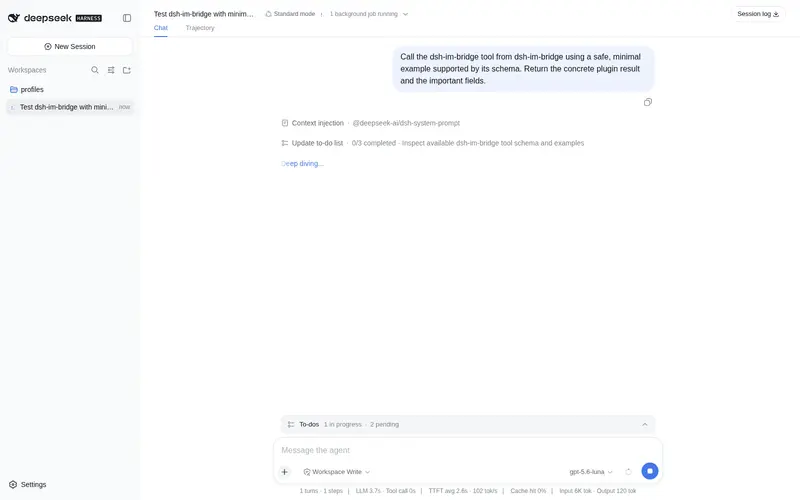Screen dimensions: 800x500
Task: Start a New Session
Action: click(x=70, y=46)
